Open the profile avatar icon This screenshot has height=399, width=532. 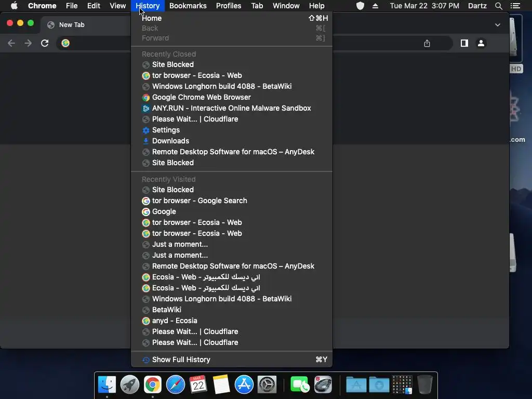(481, 43)
